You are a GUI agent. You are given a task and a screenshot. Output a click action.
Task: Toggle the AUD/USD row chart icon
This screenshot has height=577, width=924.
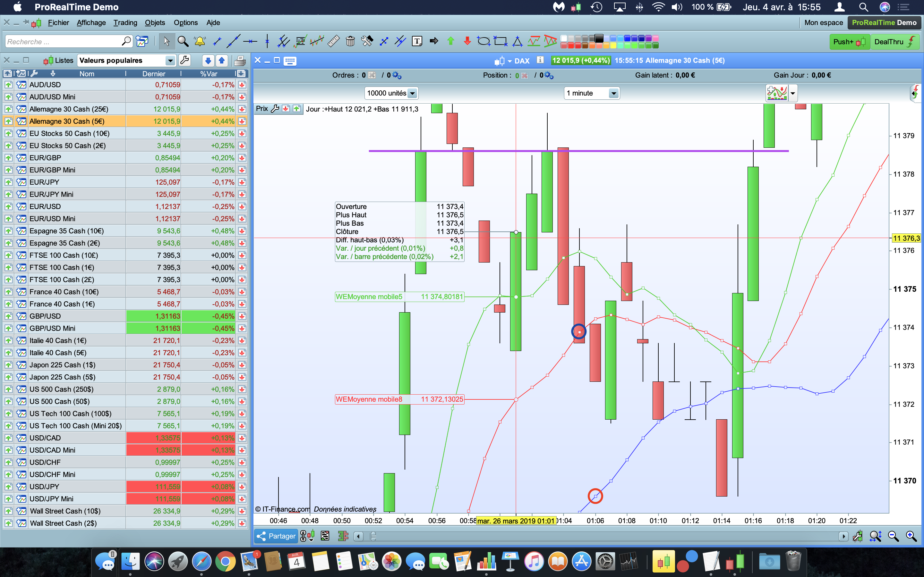point(21,85)
